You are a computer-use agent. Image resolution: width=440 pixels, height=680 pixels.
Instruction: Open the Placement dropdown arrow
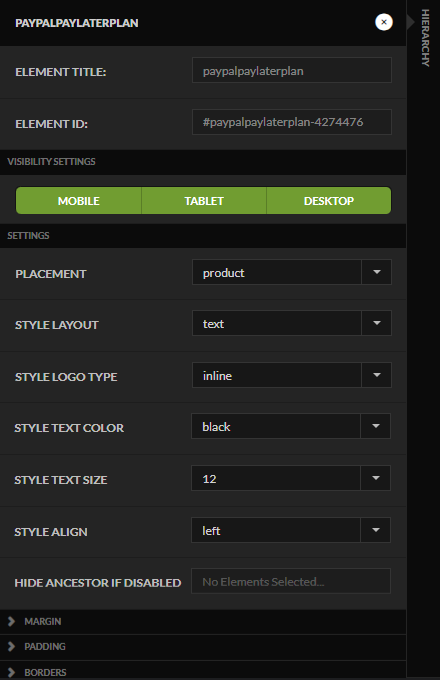[376, 272]
